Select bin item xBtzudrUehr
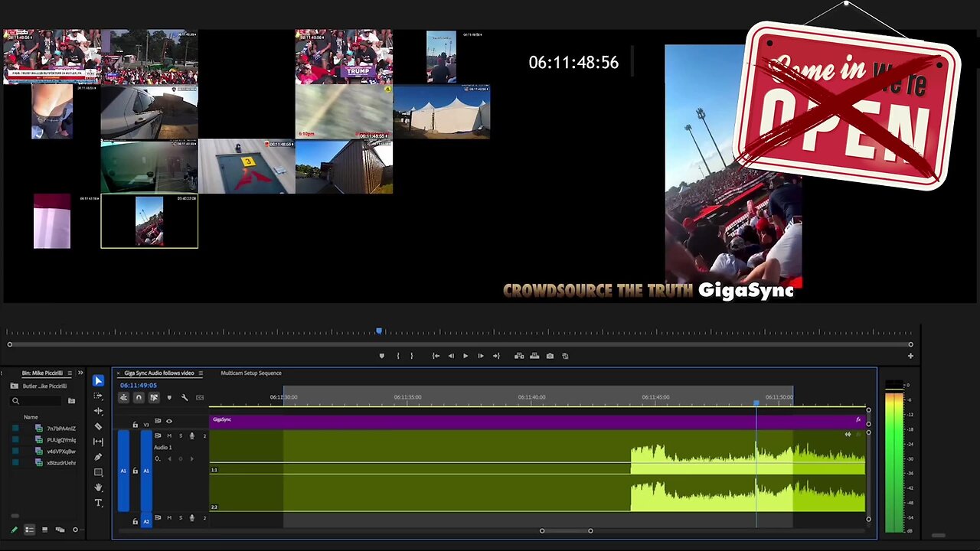 (61, 463)
